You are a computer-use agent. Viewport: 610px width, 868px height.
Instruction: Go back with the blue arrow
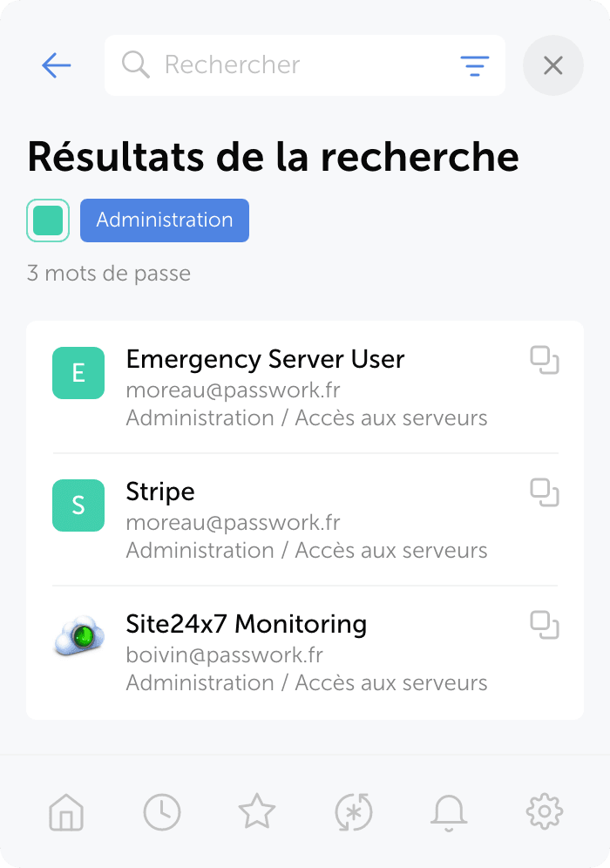(x=57, y=65)
